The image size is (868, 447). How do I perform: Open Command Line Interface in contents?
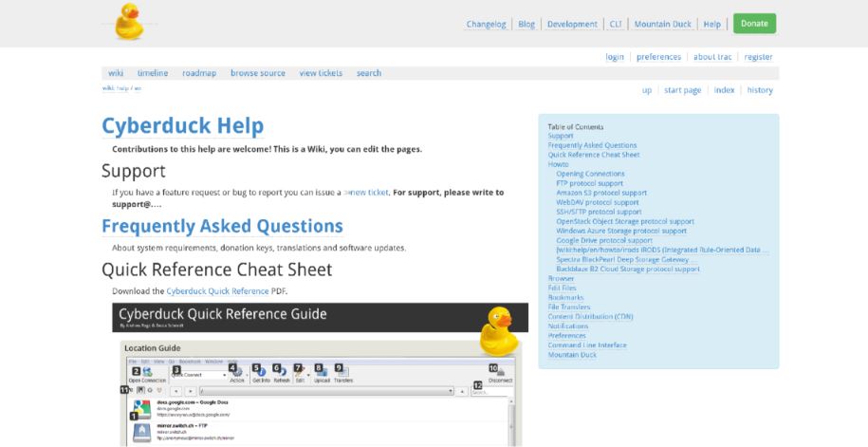[587, 345]
